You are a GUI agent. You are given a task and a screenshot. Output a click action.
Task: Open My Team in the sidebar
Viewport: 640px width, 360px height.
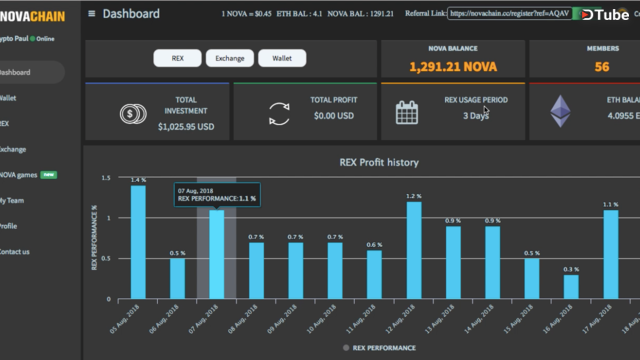tap(12, 200)
